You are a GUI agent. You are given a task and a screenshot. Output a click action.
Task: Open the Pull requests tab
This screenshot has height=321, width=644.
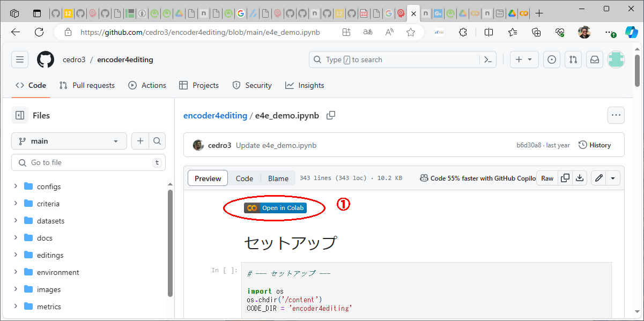(x=87, y=85)
